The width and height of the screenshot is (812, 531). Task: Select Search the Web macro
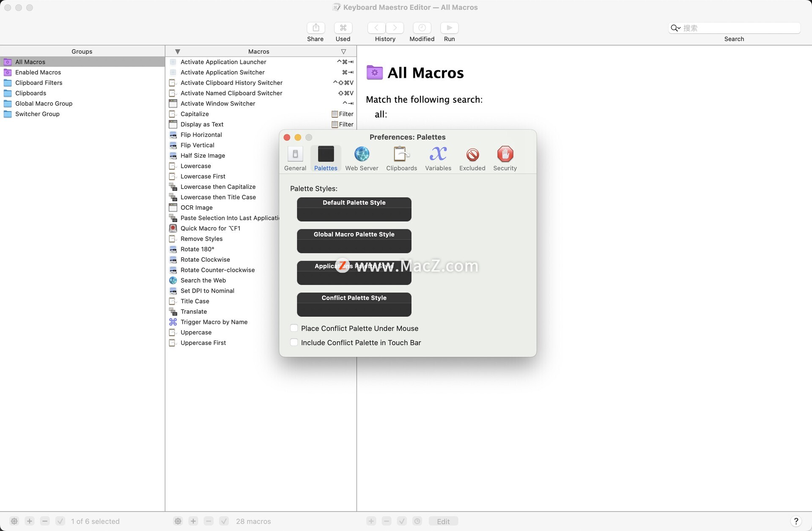pyautogui.click(x=222, y=280)
